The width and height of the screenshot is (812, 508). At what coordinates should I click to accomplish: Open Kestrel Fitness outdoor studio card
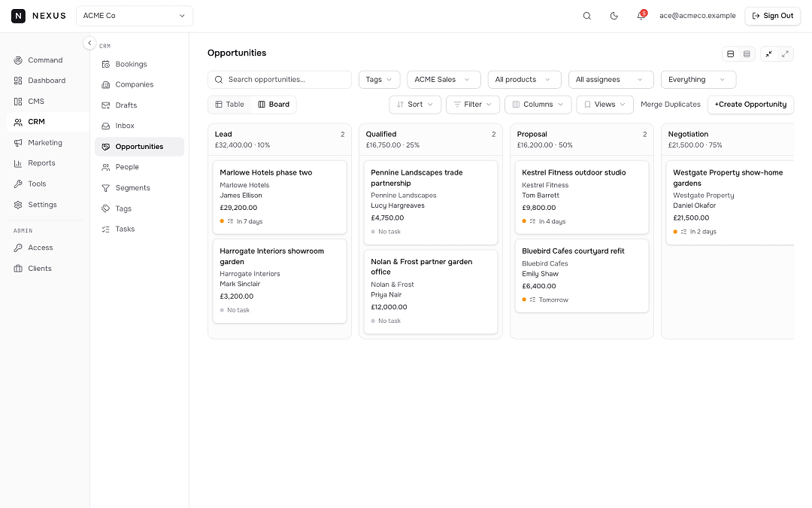pyautogui.click(x=582, y=197)
